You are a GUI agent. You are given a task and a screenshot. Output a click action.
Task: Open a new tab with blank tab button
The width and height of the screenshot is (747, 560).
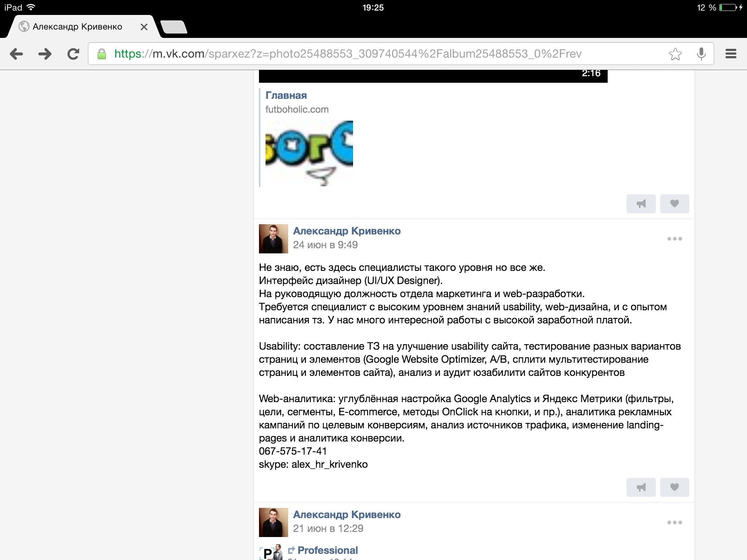tap(174, 27)
